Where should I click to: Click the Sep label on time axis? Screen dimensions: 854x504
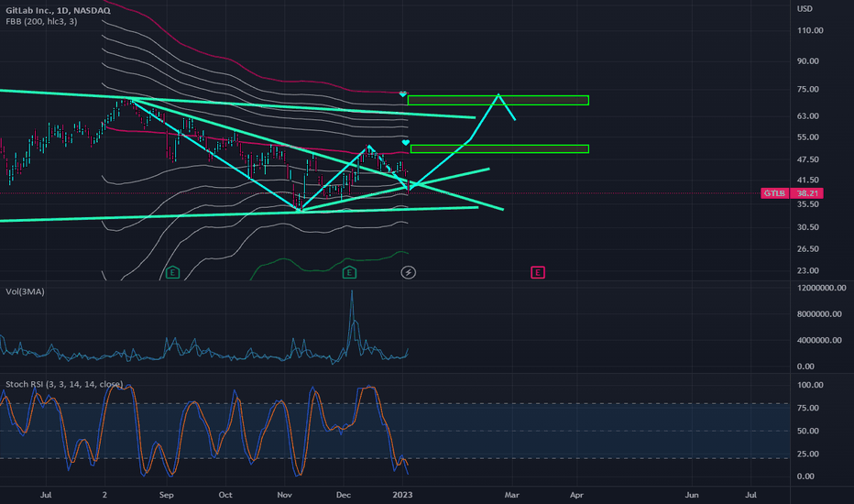(x=167, y=495)
